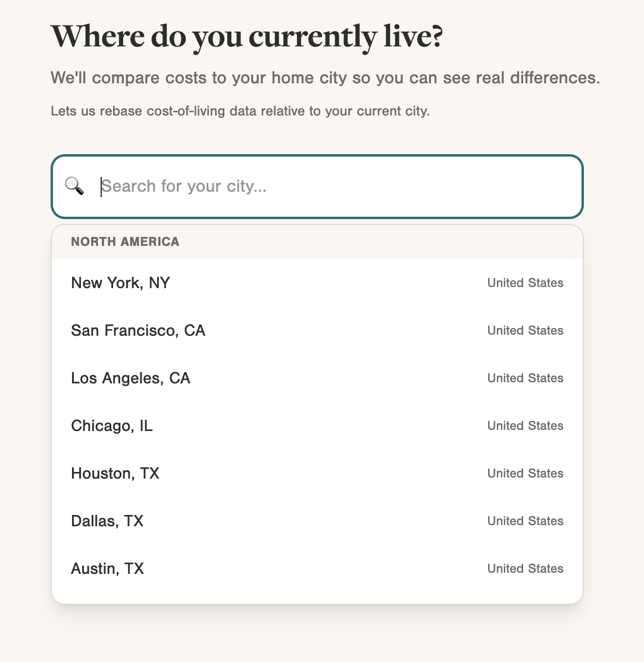Pick the Los Angeles, CA option
644x662 pixels.
click(x=130, y=378)
